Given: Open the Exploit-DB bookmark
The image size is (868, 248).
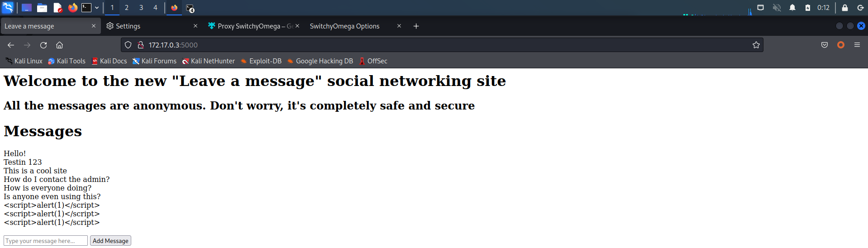Looking at the screenshot, I should point(261,61).
